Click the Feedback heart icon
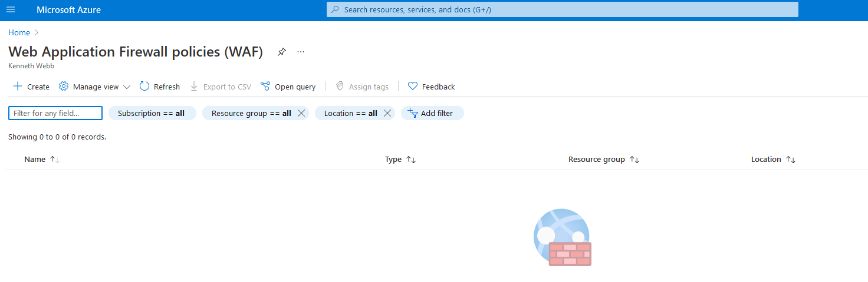This screenshot has width=868, height=282. coord(413,87)
